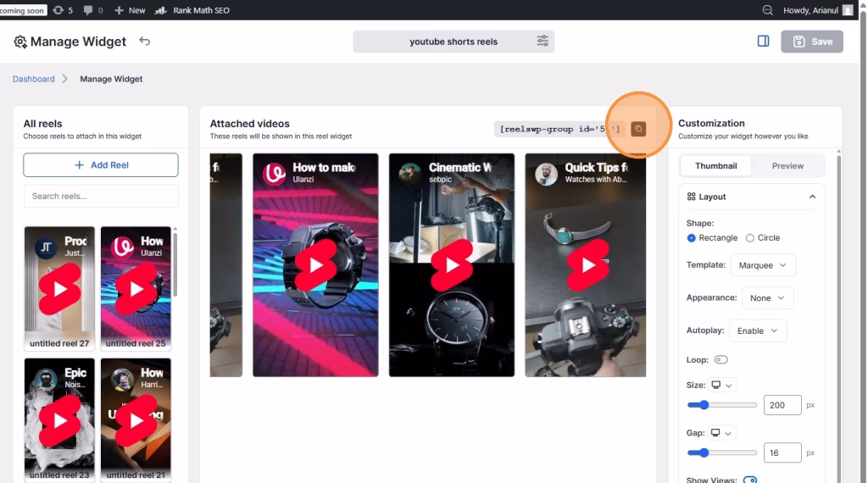The width and height of the screenshot is (868, 483).
Task: Open the Gap device selector icon
Action: 722,433
